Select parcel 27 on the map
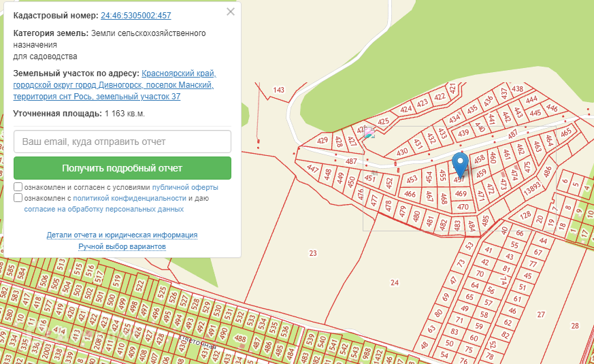 click(x=541, y=314)
